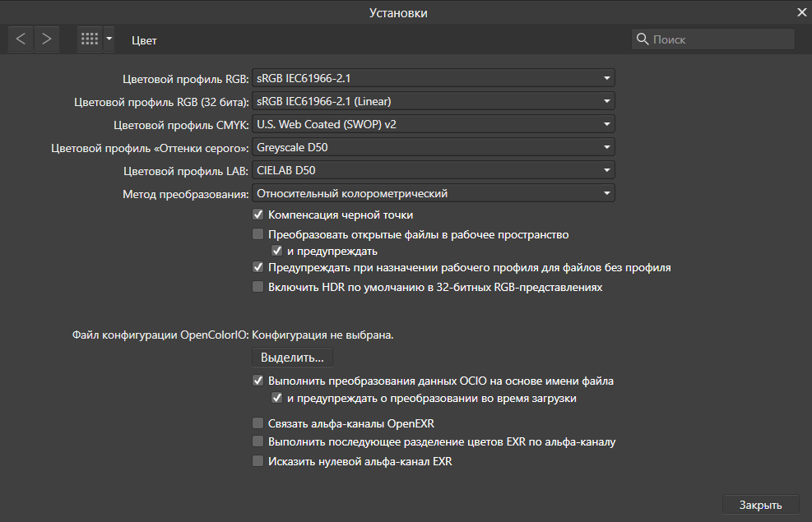Uncheck the OCIO преобразования на основе имени файла option
812x522 pixels.
coord(258,381)
